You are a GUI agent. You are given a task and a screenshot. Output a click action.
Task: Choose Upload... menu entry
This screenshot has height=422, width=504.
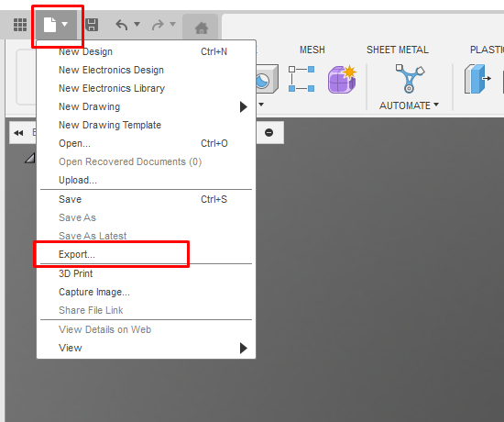146,180
